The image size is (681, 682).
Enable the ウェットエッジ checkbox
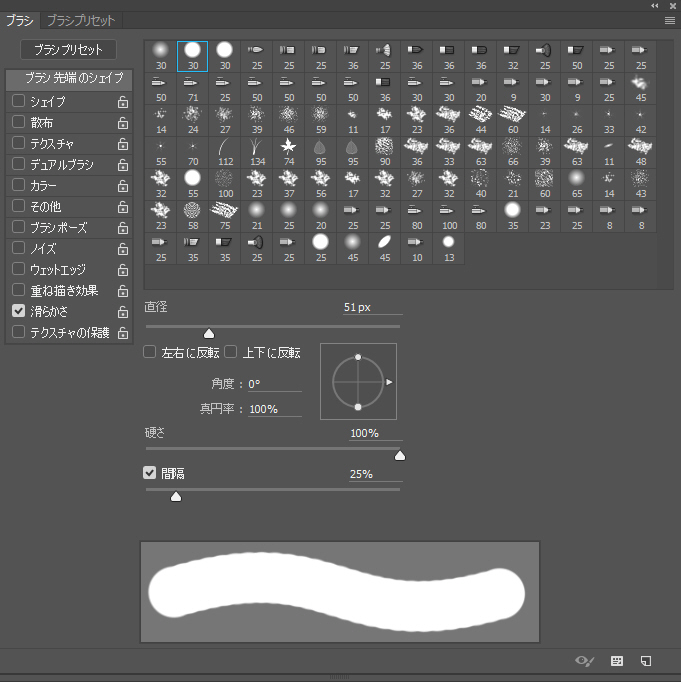click(x=18, y=269)
